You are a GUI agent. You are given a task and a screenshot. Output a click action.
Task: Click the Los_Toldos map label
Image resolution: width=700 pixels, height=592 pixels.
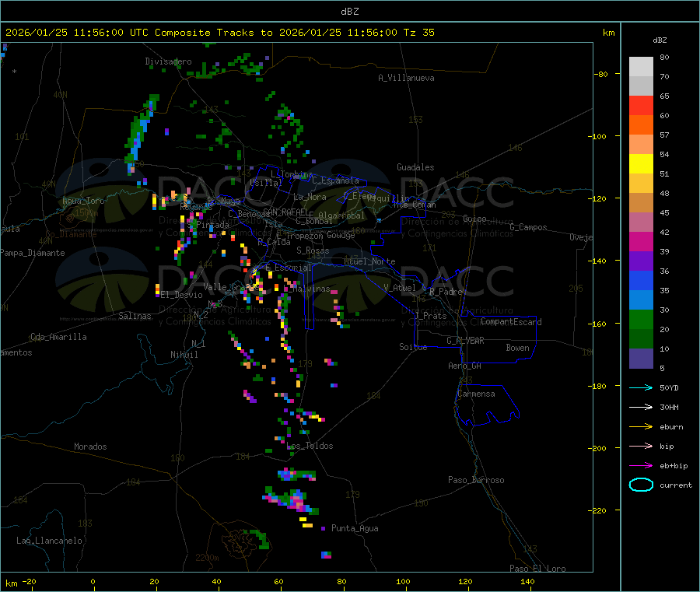pos(310,446)
